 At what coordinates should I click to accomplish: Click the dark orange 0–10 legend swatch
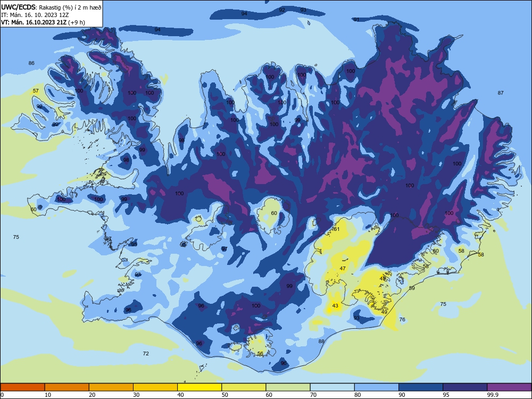coord(22,387)
